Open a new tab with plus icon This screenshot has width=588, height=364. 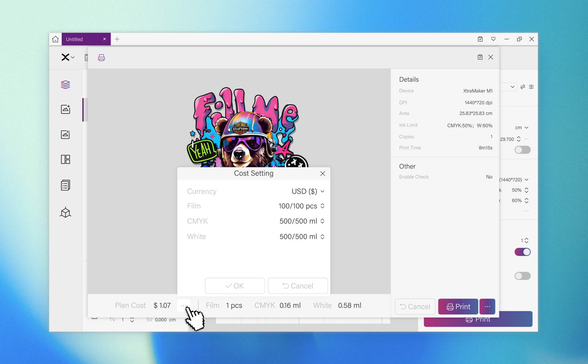pos(117,39)
